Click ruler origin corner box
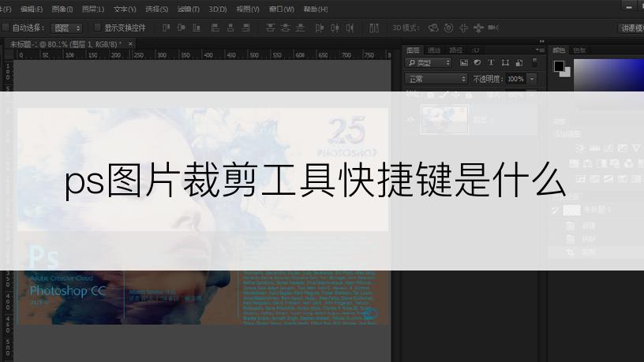This screenshot has height=362, width=644. [x=9, y=55]
